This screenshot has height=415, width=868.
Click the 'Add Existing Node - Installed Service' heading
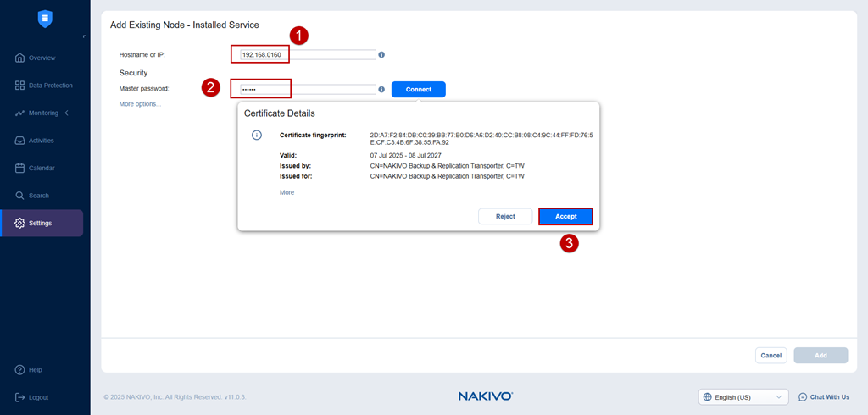[184, 25]
